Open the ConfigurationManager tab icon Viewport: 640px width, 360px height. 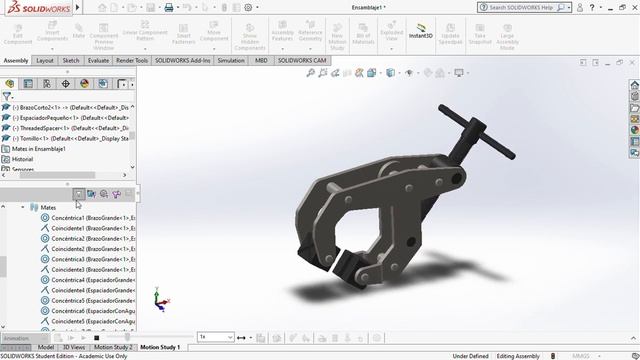coord(47,84)
